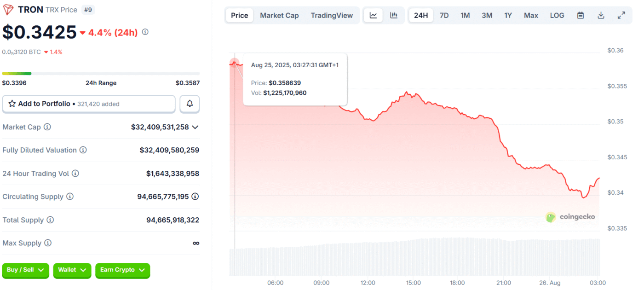
Task: Click the 4.4% (24h) price change
Action: click(109, 32)
